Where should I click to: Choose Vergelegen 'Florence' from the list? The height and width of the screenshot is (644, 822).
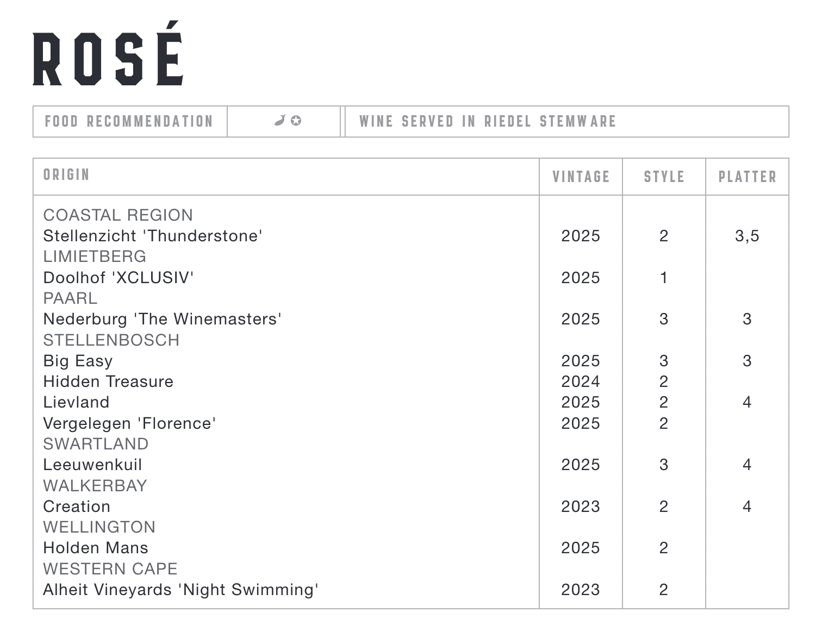click(x=130, y=423)
